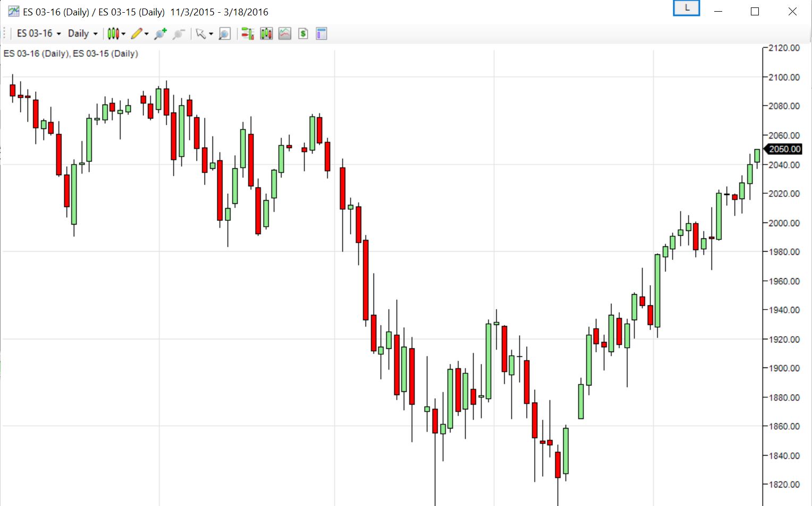812x506 pixels.
Task: Select the drawing tools pencil icon
Action: coord(137,34)
